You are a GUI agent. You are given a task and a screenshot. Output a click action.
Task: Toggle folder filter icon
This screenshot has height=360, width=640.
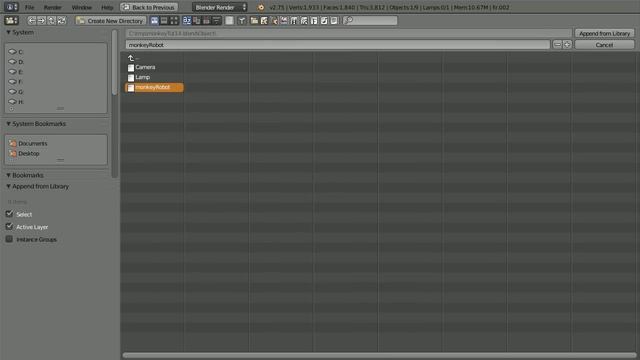click(254, 20)
